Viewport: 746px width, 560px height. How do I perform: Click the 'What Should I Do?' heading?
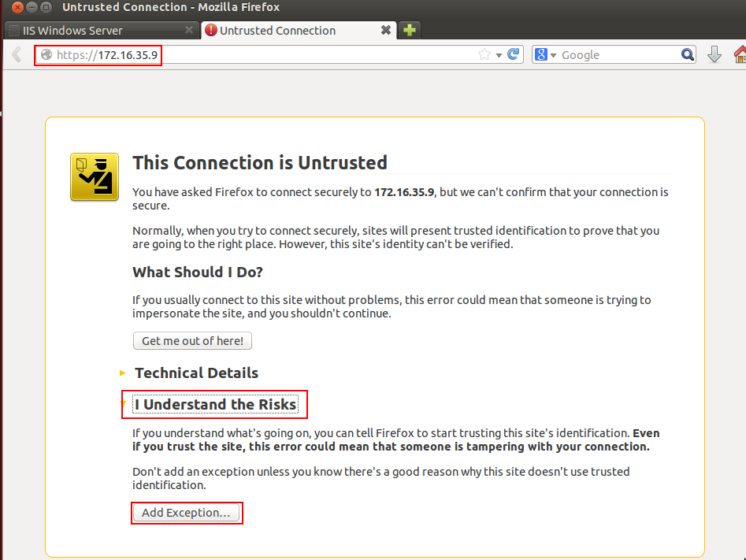point(198,272)
